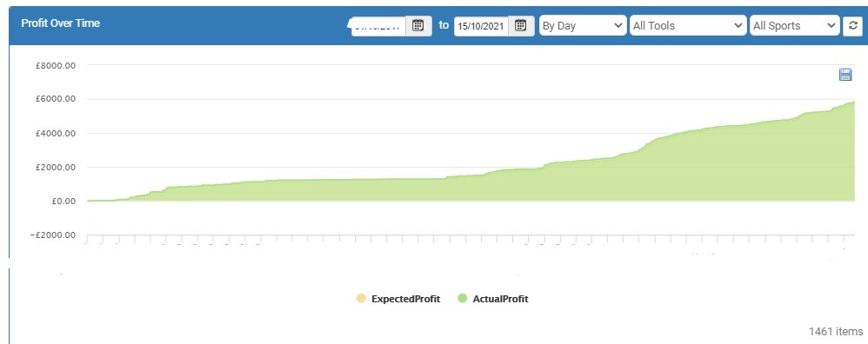Click the orange ExpectedProfit legend dot

(362, 299)
